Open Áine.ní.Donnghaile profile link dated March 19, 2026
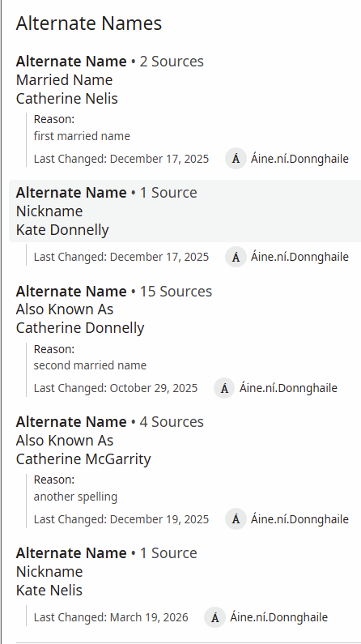Screen dimensions: 361x644 tap(279, 617)
